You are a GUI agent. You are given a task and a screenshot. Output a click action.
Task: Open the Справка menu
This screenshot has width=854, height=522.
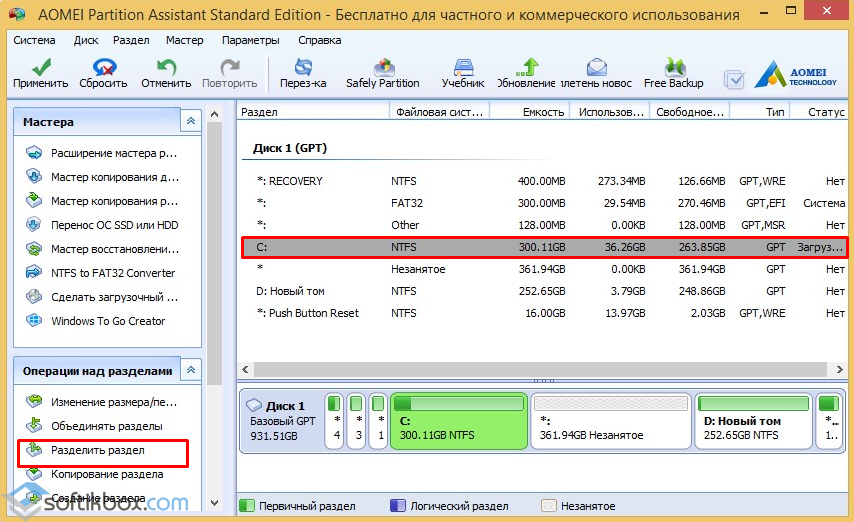(x=319, y=40)
